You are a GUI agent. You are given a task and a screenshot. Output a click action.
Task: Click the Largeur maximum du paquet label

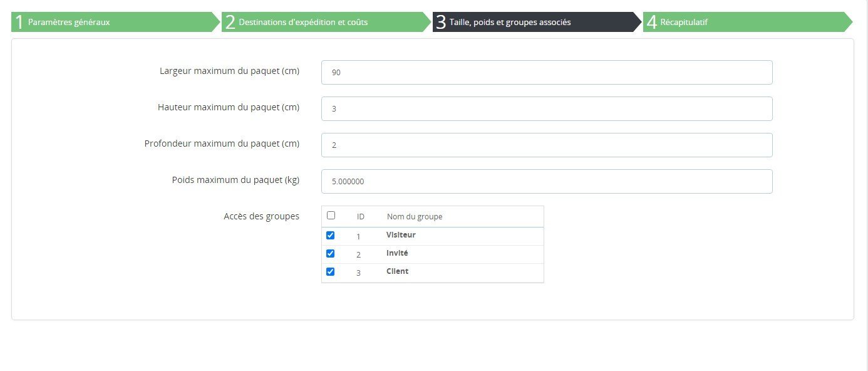(x=230, y=71)
